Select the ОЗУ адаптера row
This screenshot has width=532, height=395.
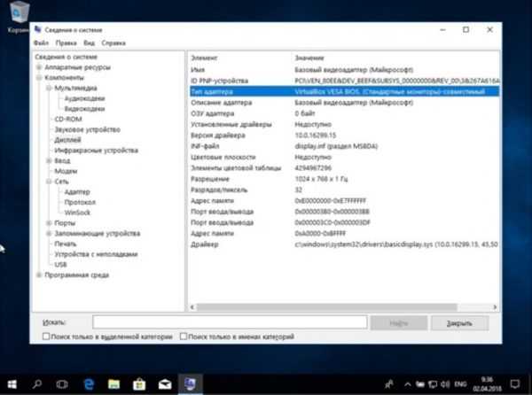point(344,113)
